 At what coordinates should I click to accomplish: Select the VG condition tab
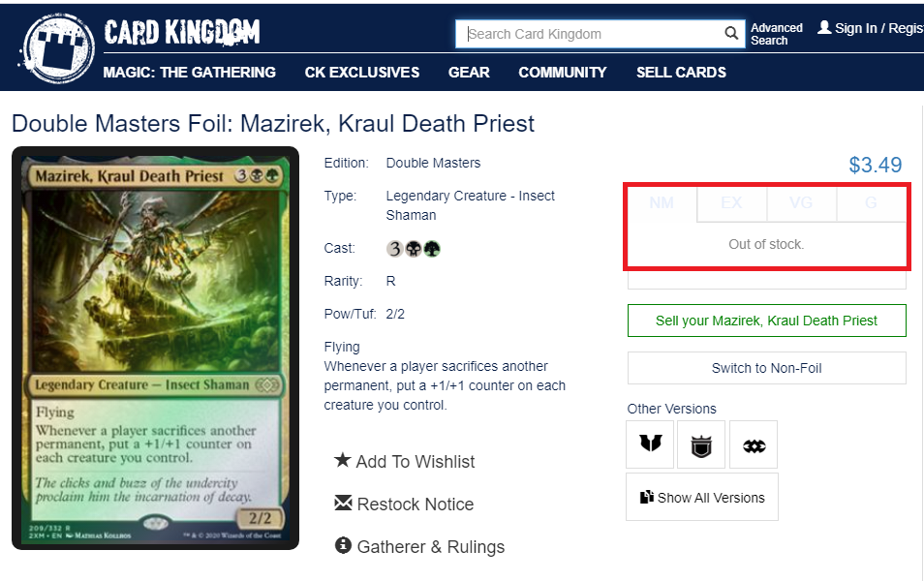801,203
